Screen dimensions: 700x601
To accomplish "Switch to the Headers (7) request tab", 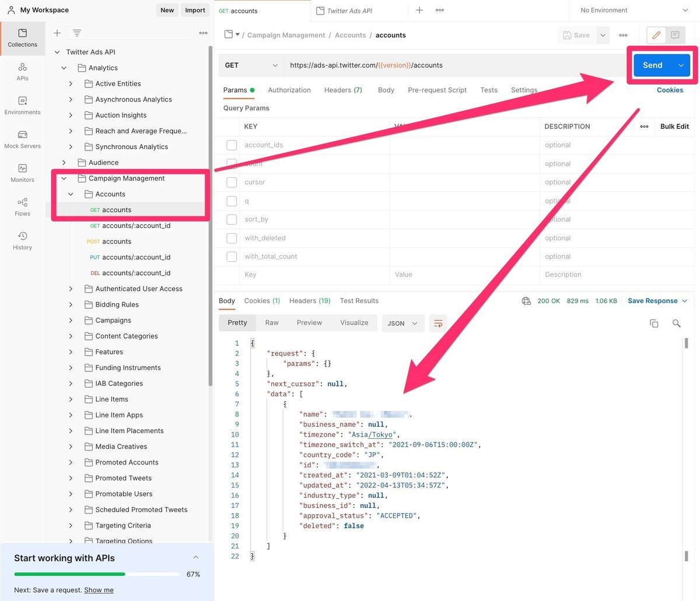I will [x=343, y=90].
